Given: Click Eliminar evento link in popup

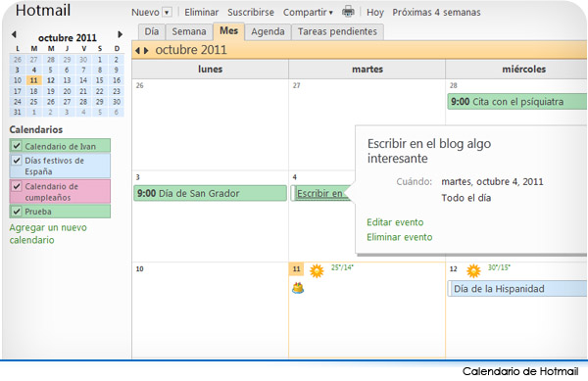Looking at the screenshot, I should point(400,237).
